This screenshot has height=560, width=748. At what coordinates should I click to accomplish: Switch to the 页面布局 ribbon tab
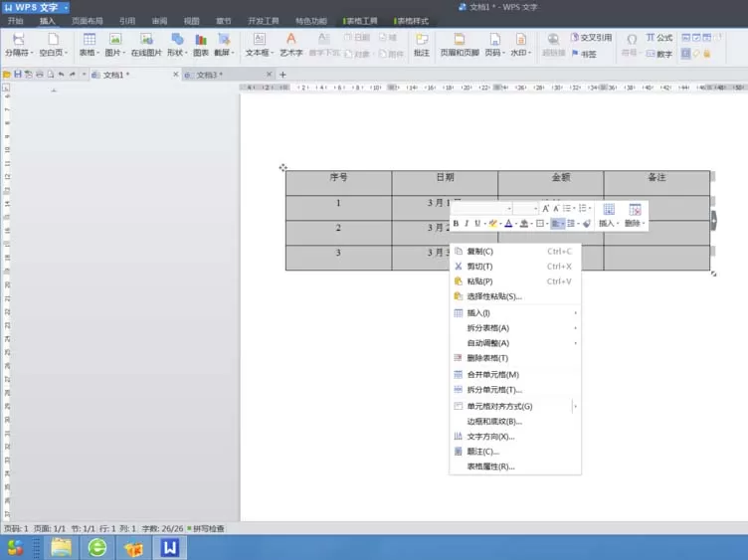87,21
